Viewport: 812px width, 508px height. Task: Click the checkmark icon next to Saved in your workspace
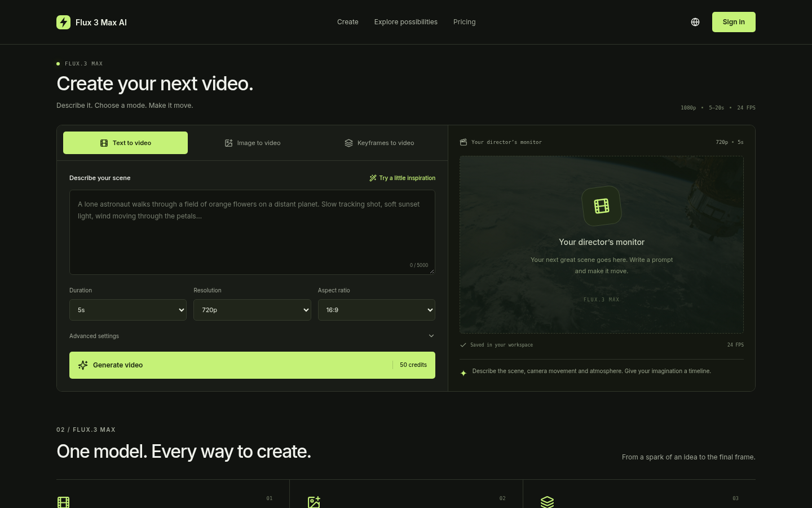(463, 345)
